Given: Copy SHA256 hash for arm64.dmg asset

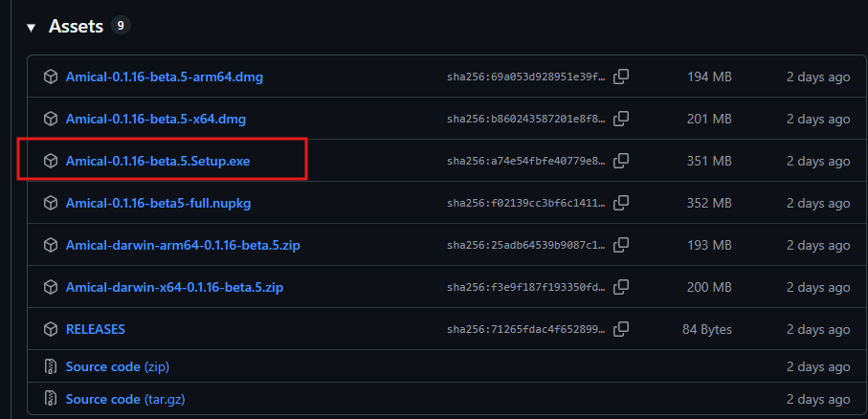Looking at the screenshot, I should (621, 77).
